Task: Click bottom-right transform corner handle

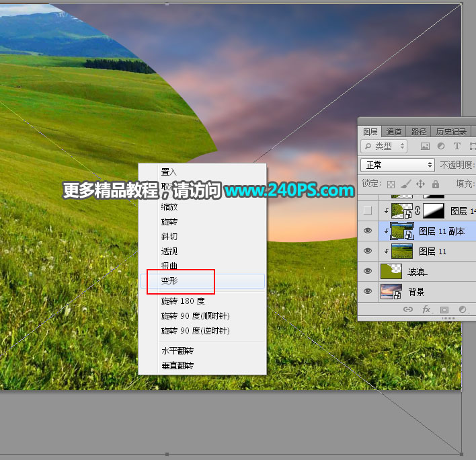Action: [x=461, y=454]
